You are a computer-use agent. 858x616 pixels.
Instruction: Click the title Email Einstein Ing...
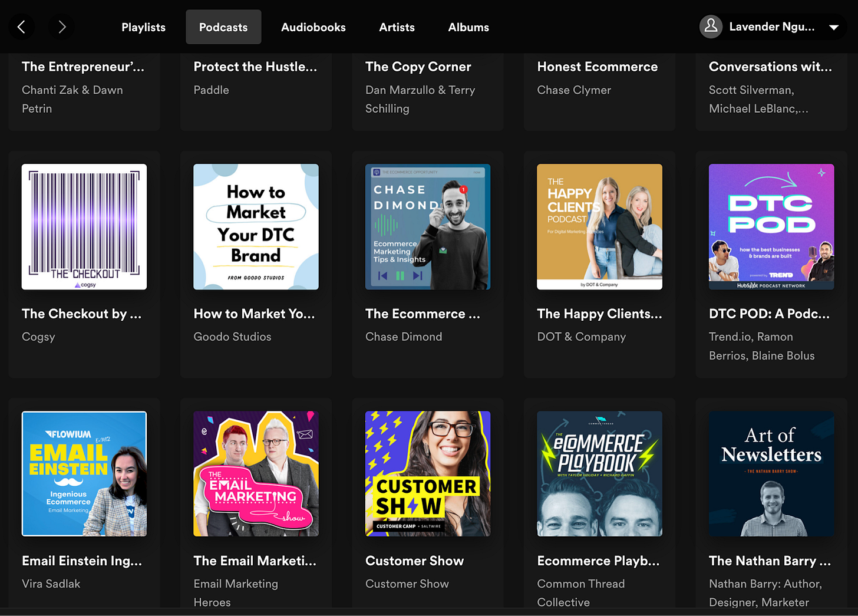[82, 561]
